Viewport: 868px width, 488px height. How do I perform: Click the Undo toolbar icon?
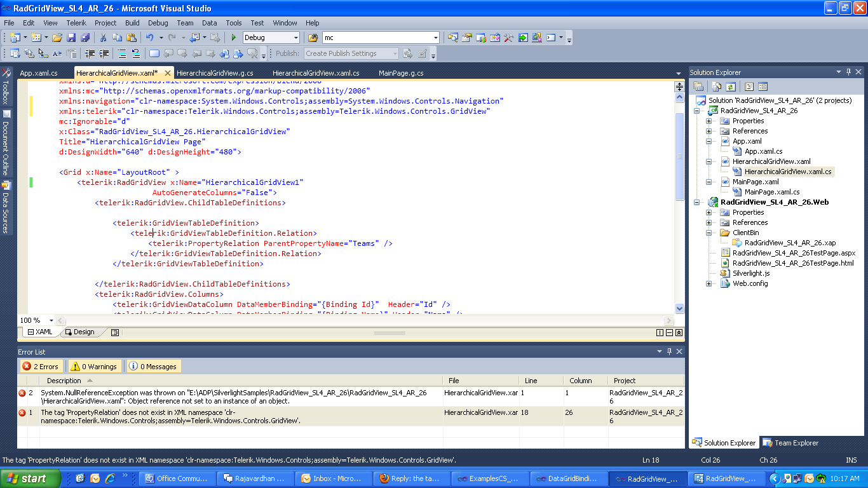[150, 38]
